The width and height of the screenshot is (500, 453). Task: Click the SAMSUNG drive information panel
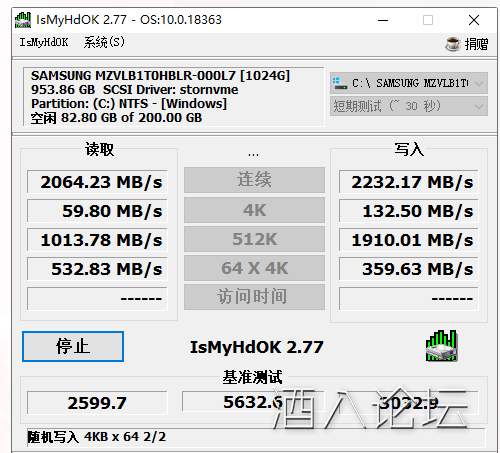(174, 97)
